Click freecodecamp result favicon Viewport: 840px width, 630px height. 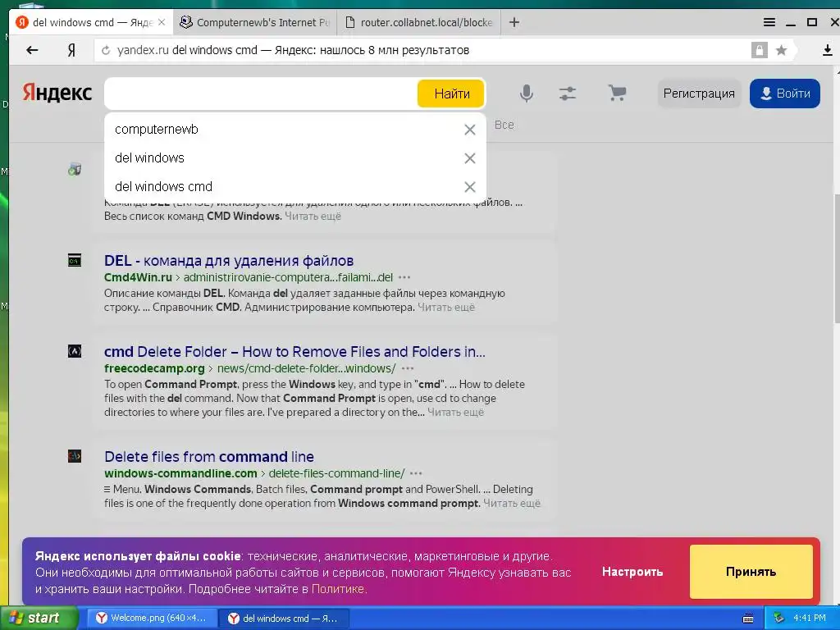pyautogui.click(x=75, y=351)
